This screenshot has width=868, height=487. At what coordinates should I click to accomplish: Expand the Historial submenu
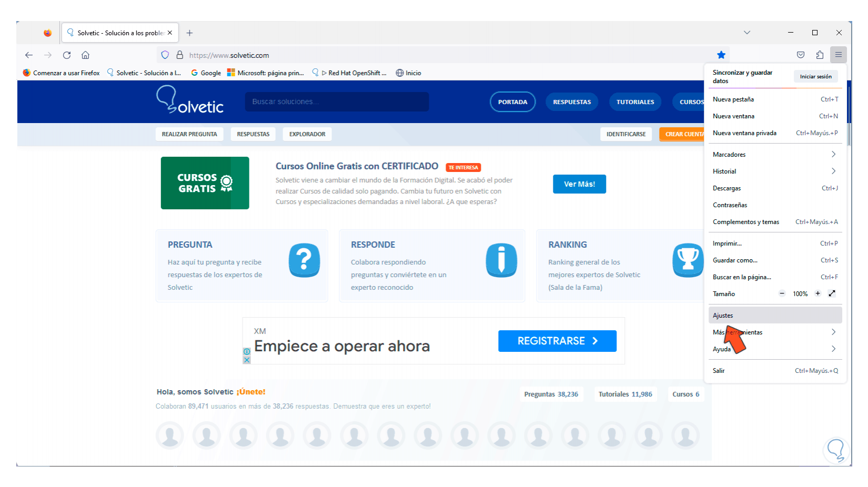click(775, 171)
